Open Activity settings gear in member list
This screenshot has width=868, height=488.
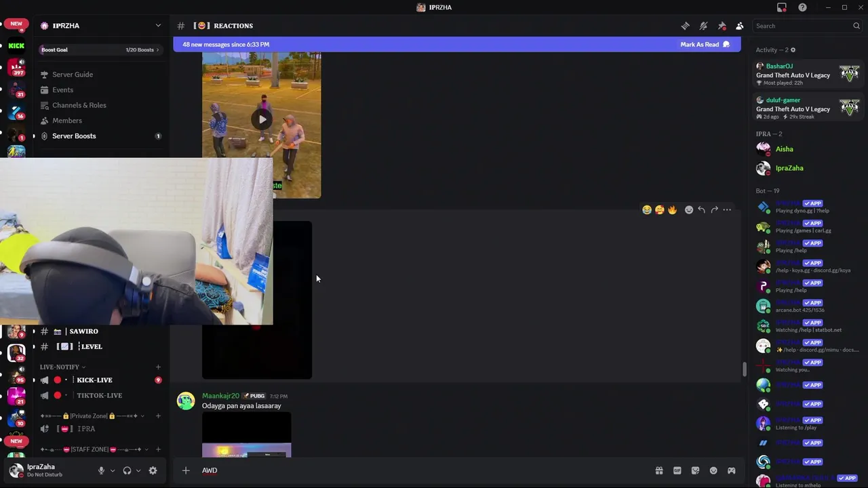click(x=793, y=50)
